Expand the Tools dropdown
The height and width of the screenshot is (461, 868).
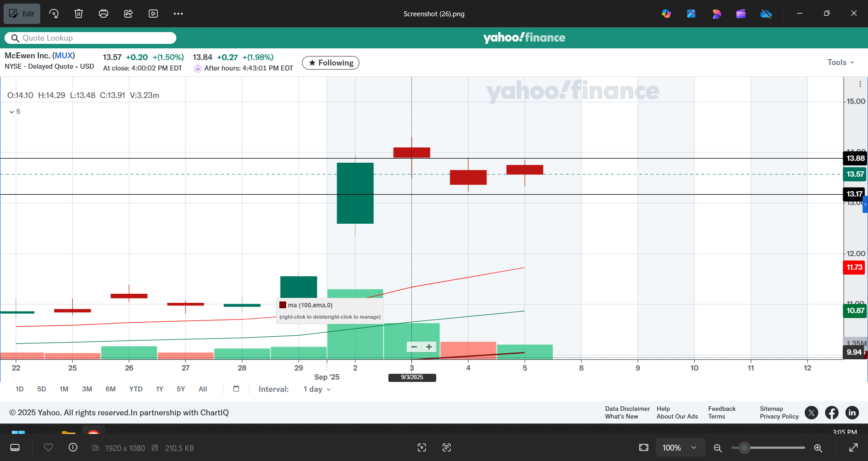point(840,62)
